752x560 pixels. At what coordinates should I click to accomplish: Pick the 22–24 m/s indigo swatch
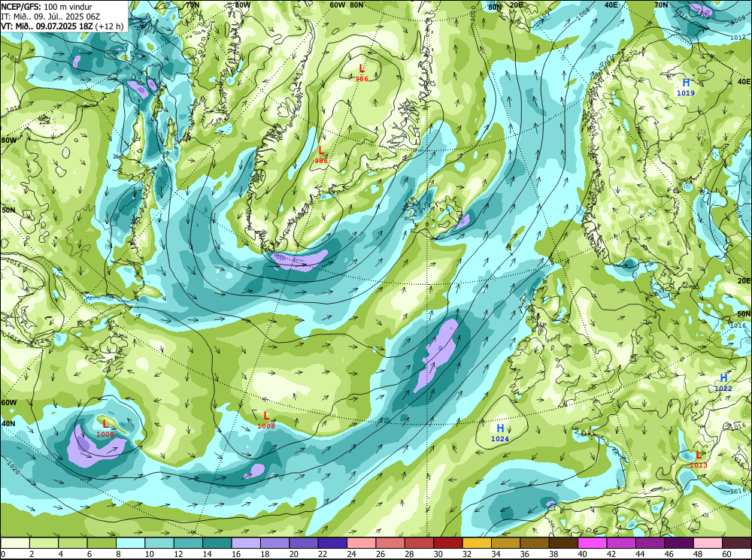pos(332,543)
